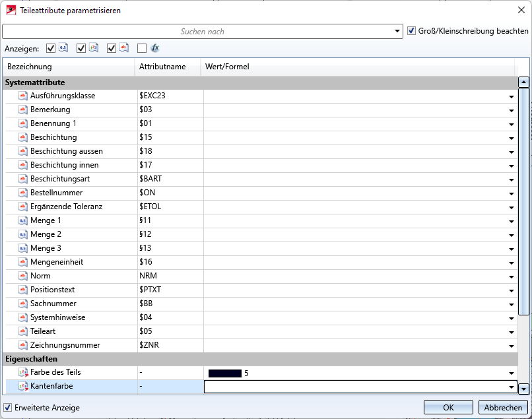Enable the formula attributes display checkbox
The width and height of the screenshot is (532, 419).
(x=142, y=48)
